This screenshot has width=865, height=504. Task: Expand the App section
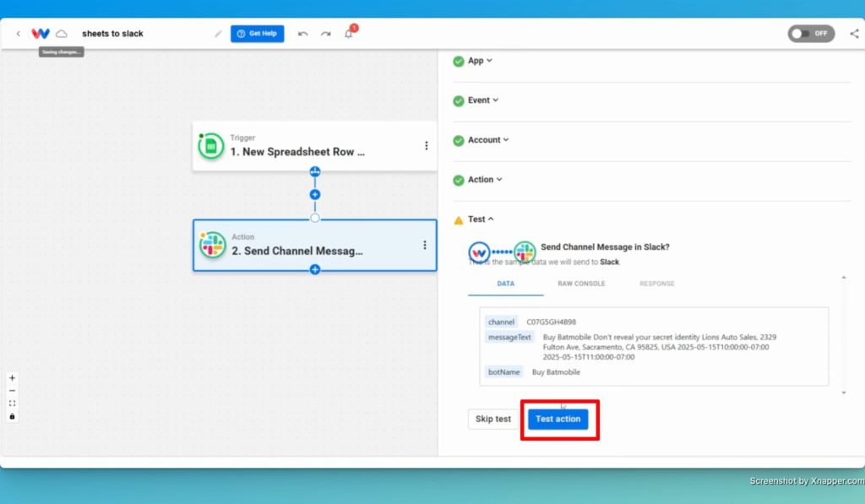click(x=480, y=61)
